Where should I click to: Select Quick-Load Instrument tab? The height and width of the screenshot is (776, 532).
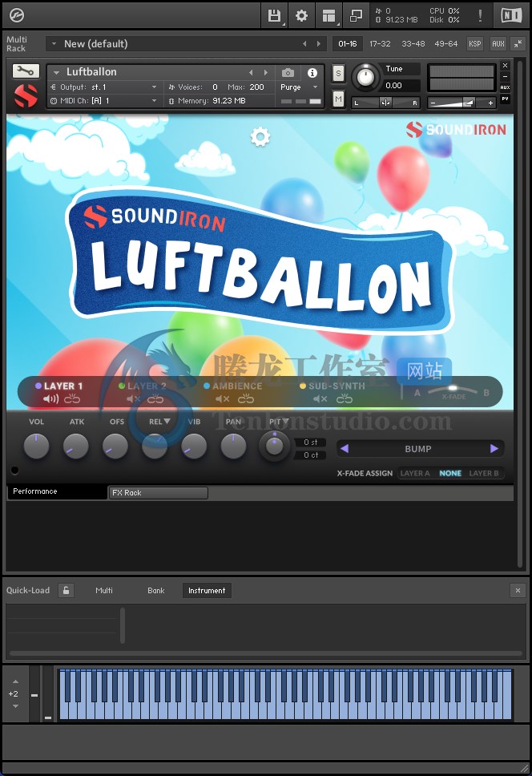(x=207, y=590)
